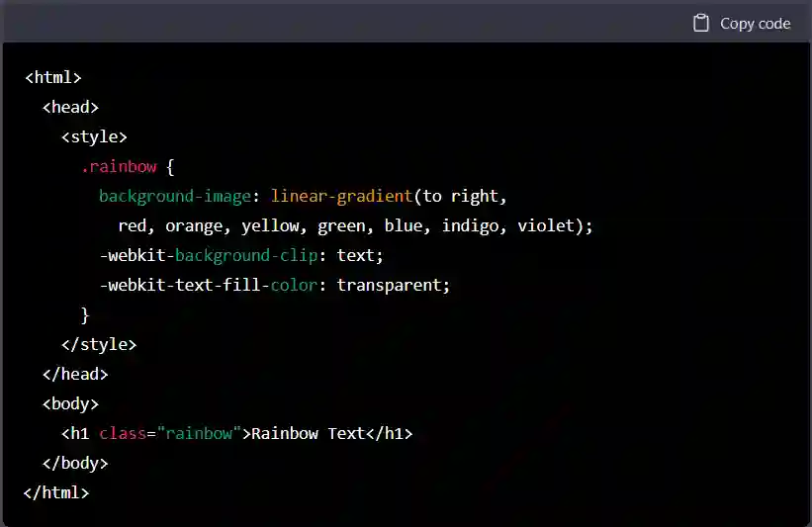Click the 'Rainbow Text' heading content
Image resolution: width=812 pixels, height=527 pixels.
pos(309,434)
